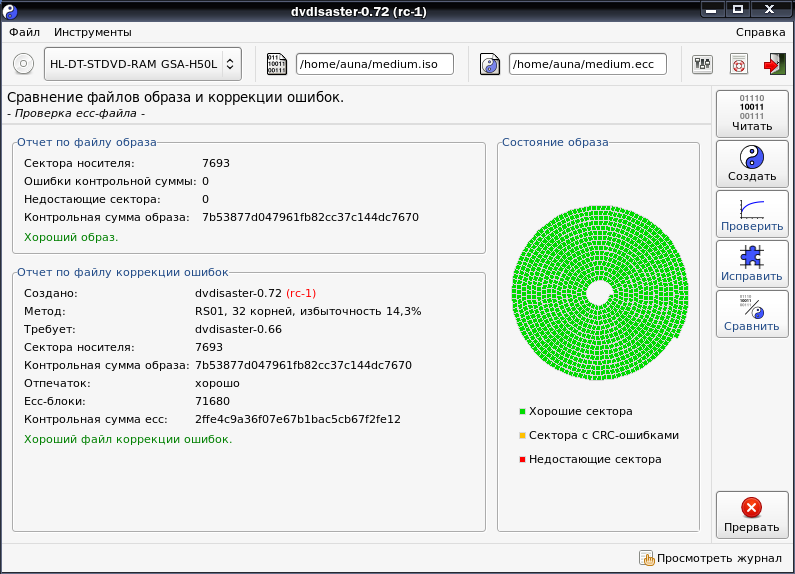795x574 pixels.
Task: Open help with the lifebuoy icon
Action: [x=739, y=64]
